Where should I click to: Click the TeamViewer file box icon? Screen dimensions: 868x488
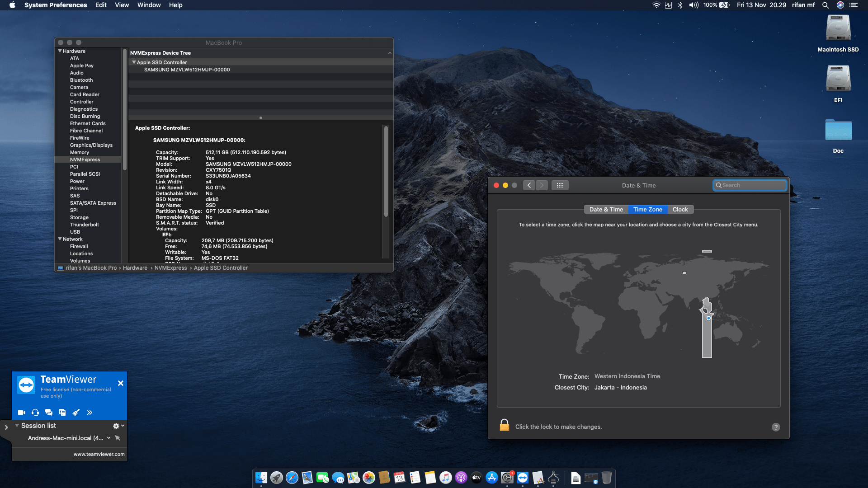62,413
